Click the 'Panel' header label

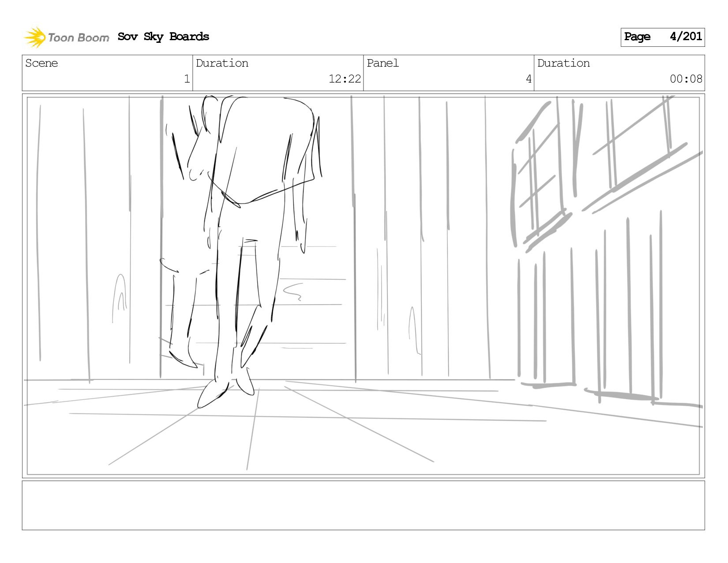coord(383,63)
